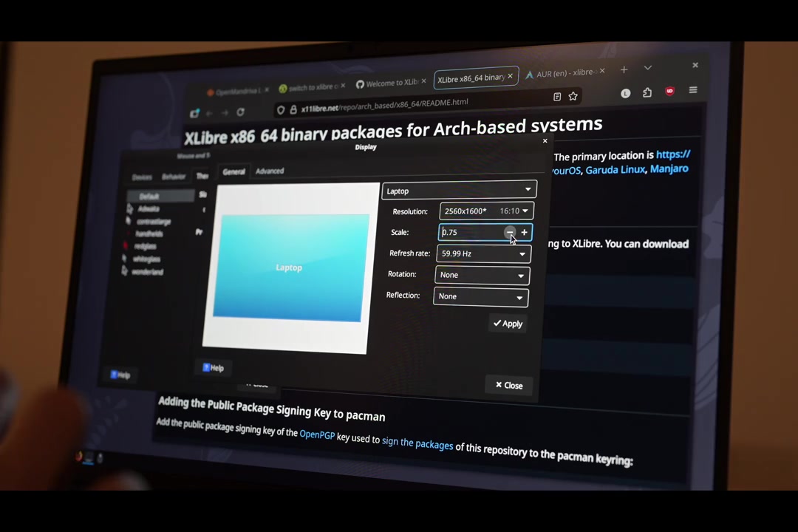Open the Theme tab in the Mouse window

click(x=202, y=176)
